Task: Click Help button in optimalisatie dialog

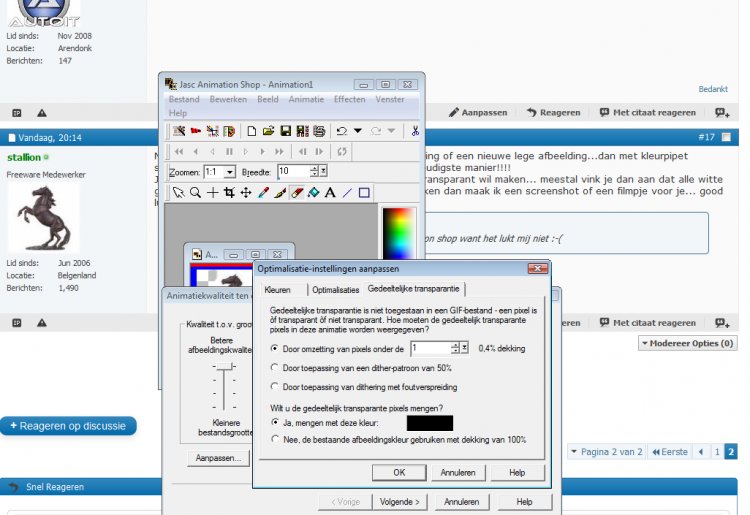Action: point(517,472)
